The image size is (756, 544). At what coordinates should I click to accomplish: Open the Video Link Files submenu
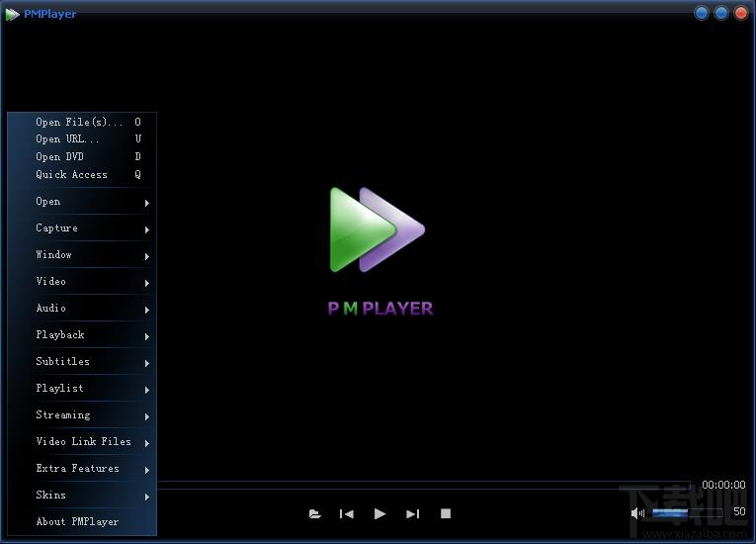coord(82,441)
